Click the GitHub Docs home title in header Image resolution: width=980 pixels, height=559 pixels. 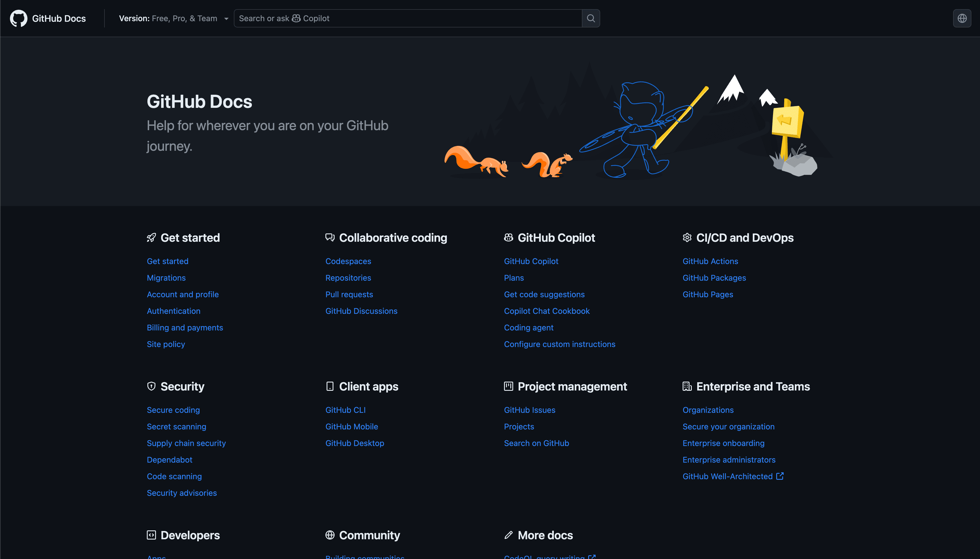[59, 18]
